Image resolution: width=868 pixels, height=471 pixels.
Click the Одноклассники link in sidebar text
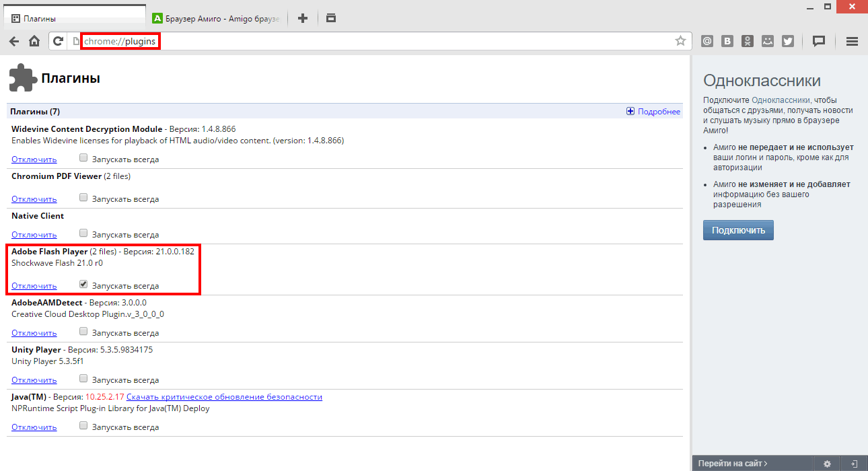pos(781,100)
